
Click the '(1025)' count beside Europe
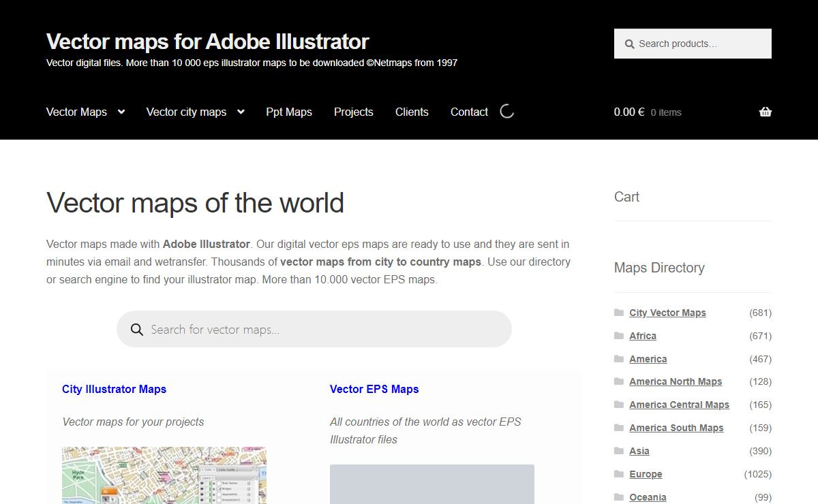coord(758,474)
